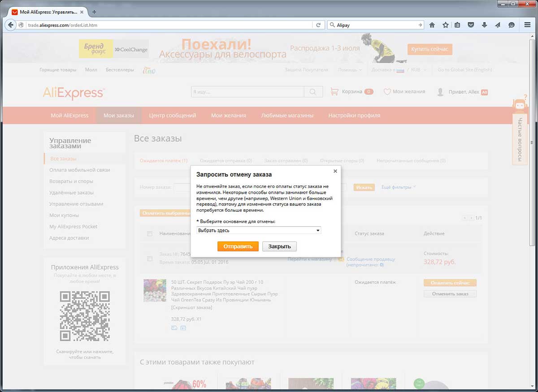The image size is (538, 392).
Task: Click Оплатить сейчас button
Action: 450,283
